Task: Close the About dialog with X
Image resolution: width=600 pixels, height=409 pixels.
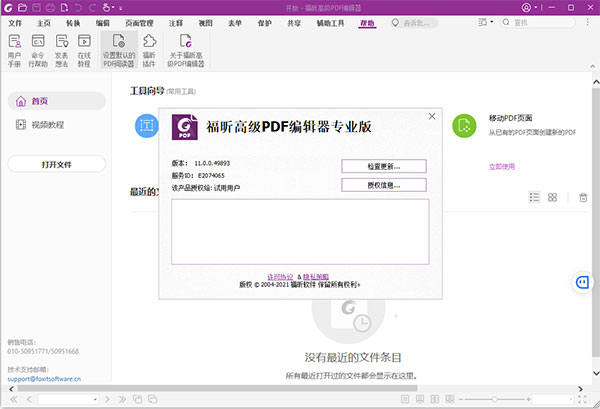Action: coord(432,116)
